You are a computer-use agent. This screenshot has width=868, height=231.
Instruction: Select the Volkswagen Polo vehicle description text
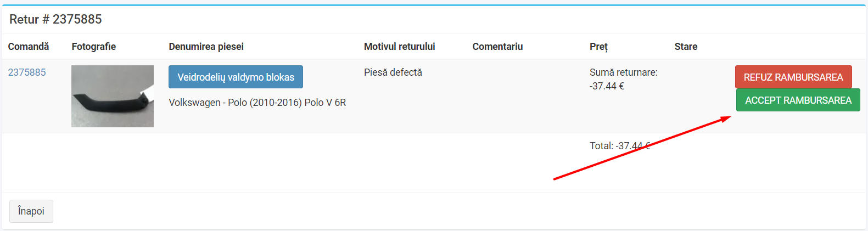[257, 103]
